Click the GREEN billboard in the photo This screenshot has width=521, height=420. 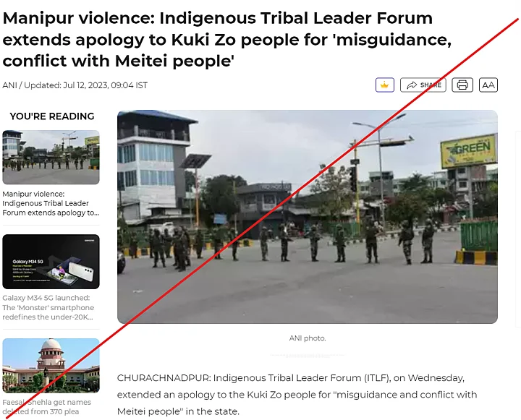tap(469, 151)
